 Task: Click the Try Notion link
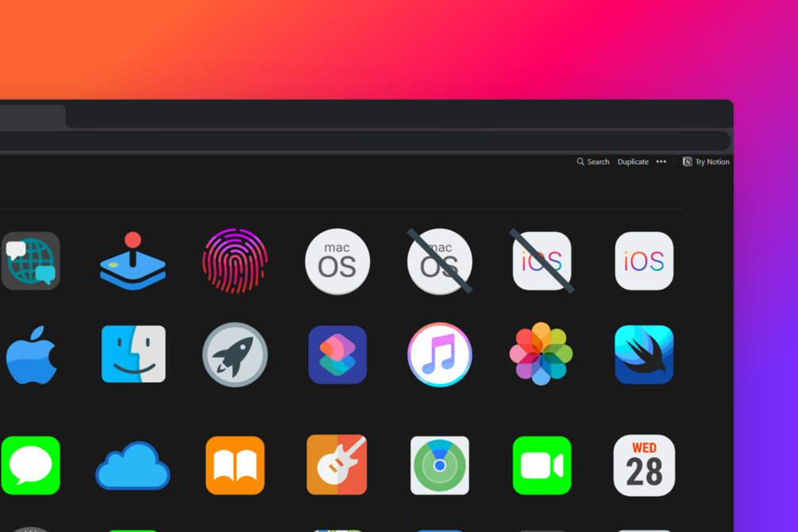click(706, 162)
